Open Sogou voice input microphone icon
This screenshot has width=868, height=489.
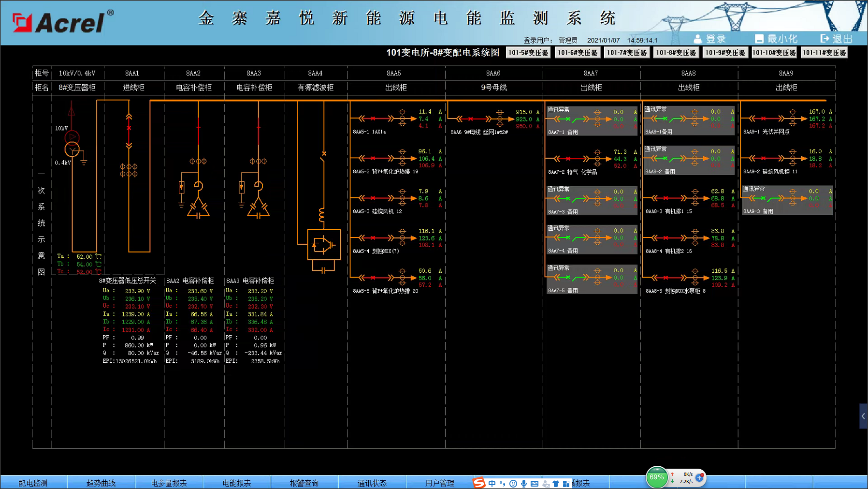coord(524,483)
